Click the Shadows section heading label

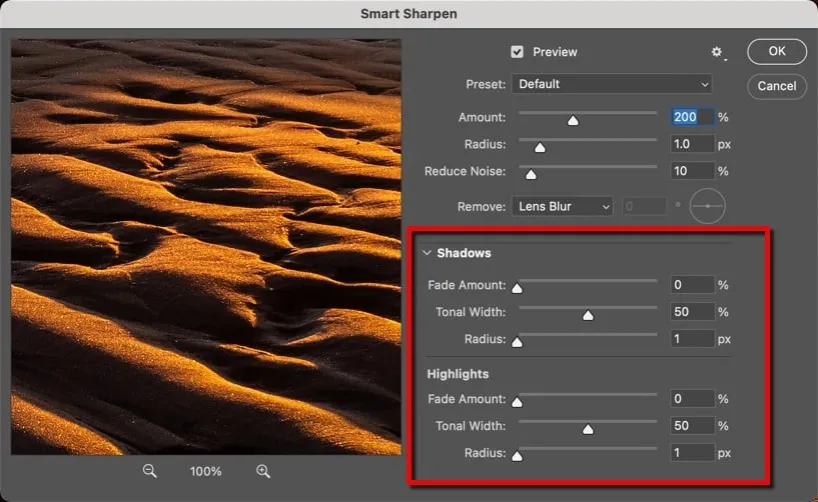coord(464,253)
